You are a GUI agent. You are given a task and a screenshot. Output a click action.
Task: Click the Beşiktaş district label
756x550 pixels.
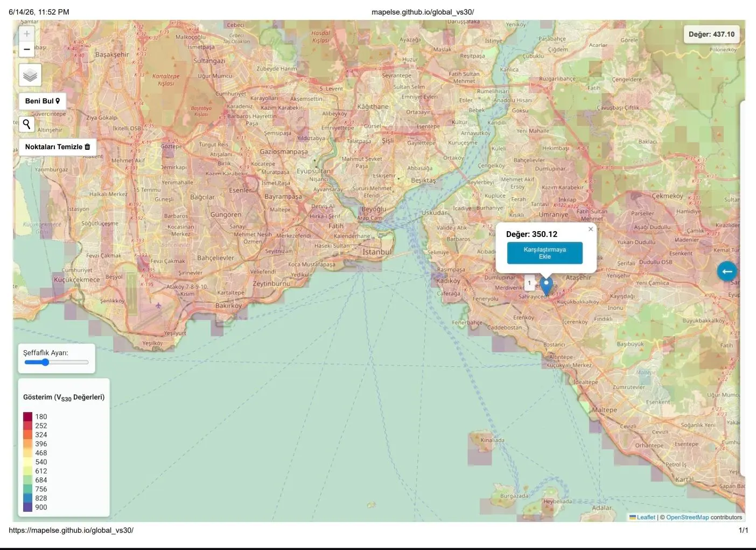(x=423, y=180)
